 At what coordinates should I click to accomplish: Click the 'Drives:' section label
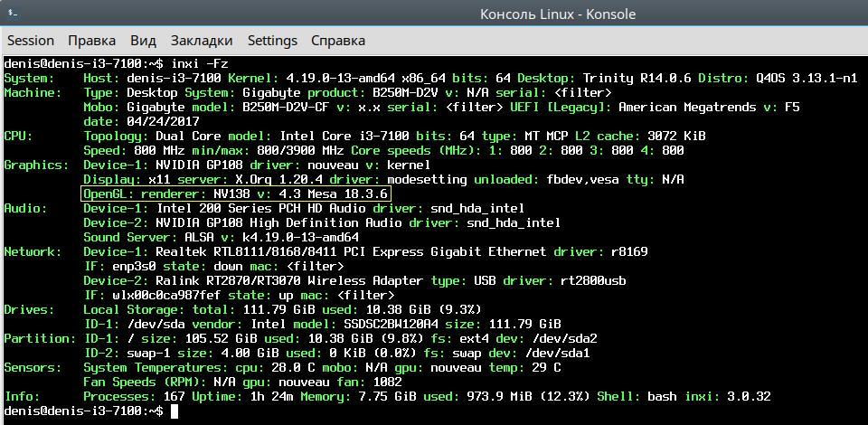29,309
